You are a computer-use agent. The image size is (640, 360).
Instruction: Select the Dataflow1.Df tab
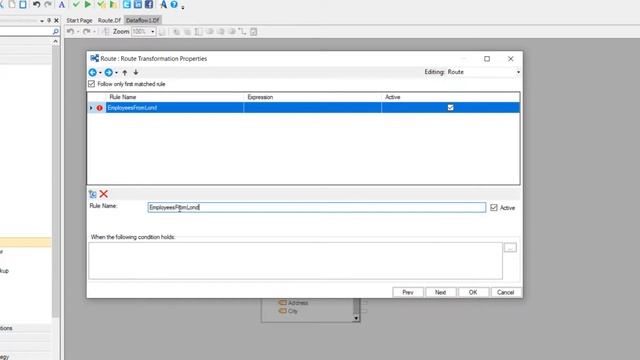click(x=142, y=20)
